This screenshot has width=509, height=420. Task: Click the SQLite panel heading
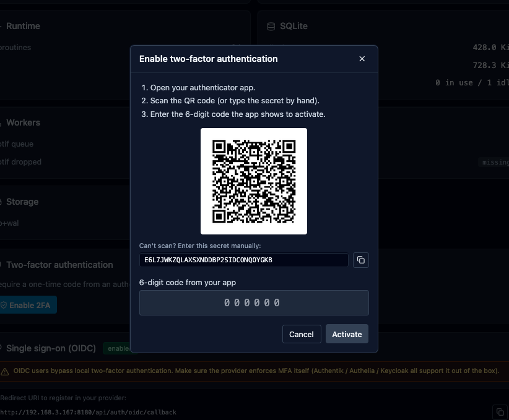[x=294, y=26]
